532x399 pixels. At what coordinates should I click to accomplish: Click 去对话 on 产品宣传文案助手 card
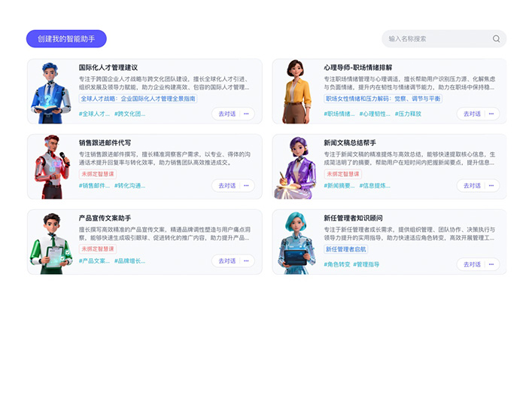(226, 260)
